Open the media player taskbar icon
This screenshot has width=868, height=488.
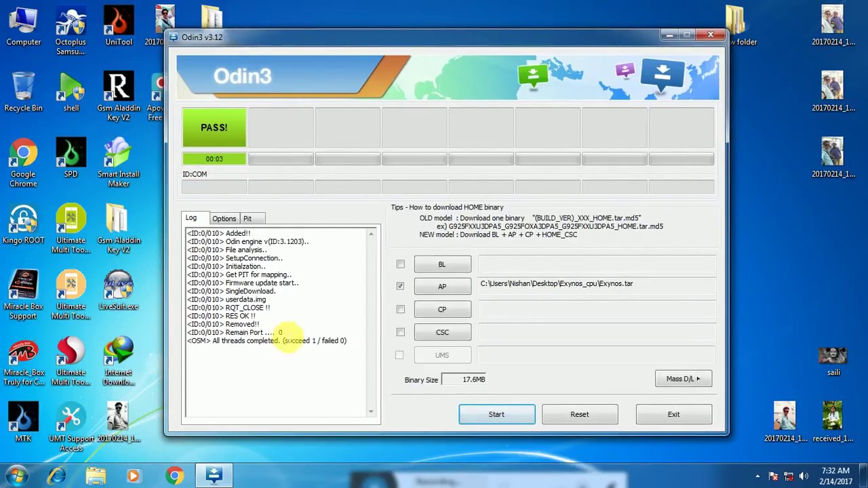click(x=134, y=476)
